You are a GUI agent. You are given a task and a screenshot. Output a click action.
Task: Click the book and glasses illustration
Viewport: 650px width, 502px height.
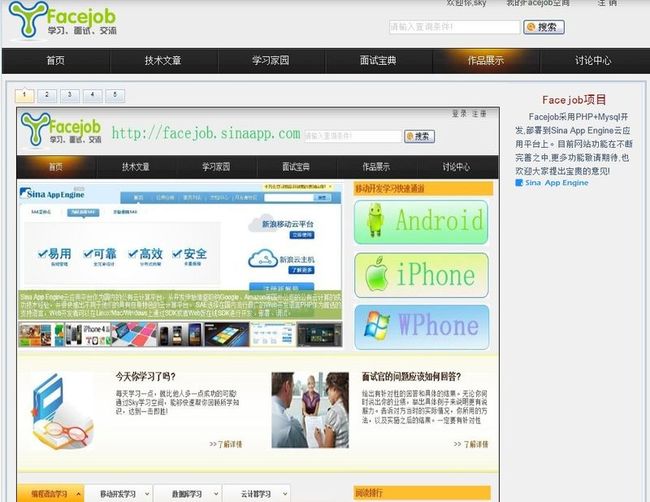coord(62,411)
